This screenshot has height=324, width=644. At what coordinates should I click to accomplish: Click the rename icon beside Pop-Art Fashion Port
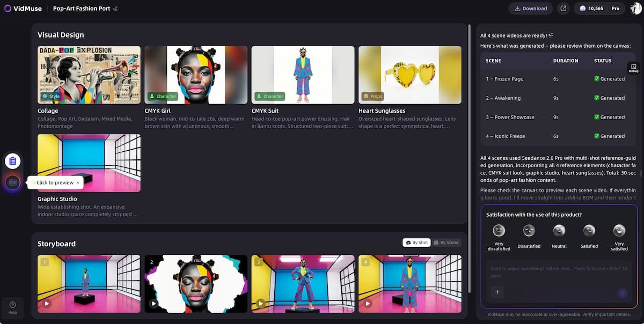pos(115,9)
